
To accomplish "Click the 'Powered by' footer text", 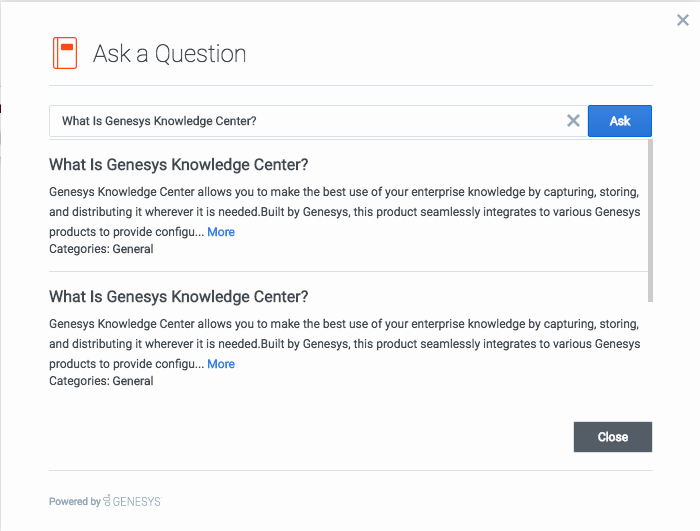I will [x=74, y=502].
